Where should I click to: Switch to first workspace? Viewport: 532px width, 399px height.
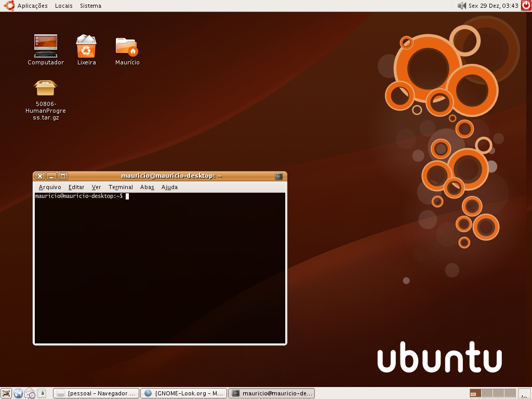coord(475,393)
